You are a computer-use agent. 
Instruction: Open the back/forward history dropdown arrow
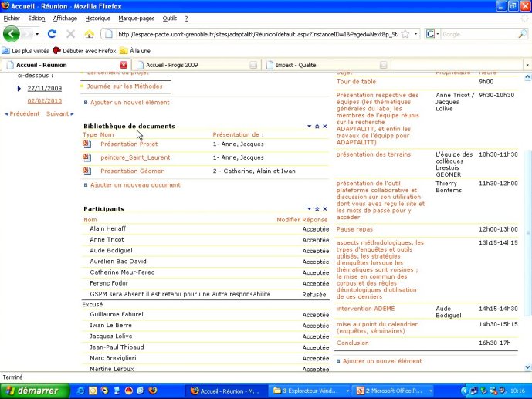coord(36,34)
